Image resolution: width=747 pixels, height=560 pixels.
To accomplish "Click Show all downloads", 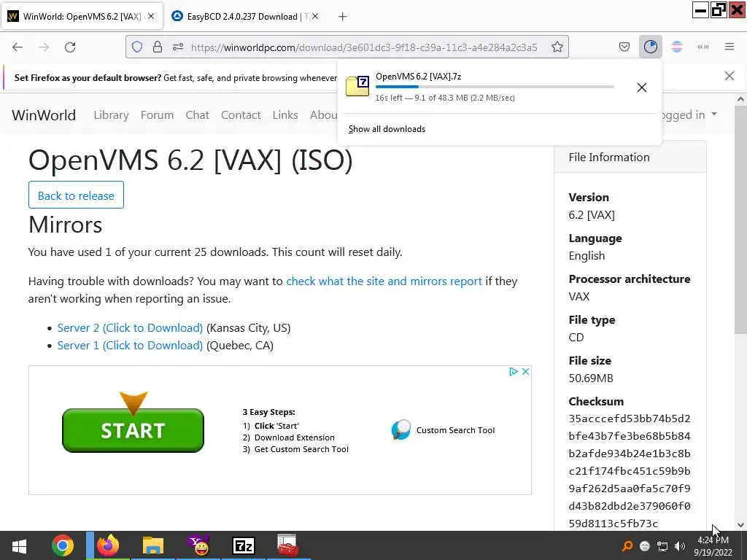I will point(387,129).
